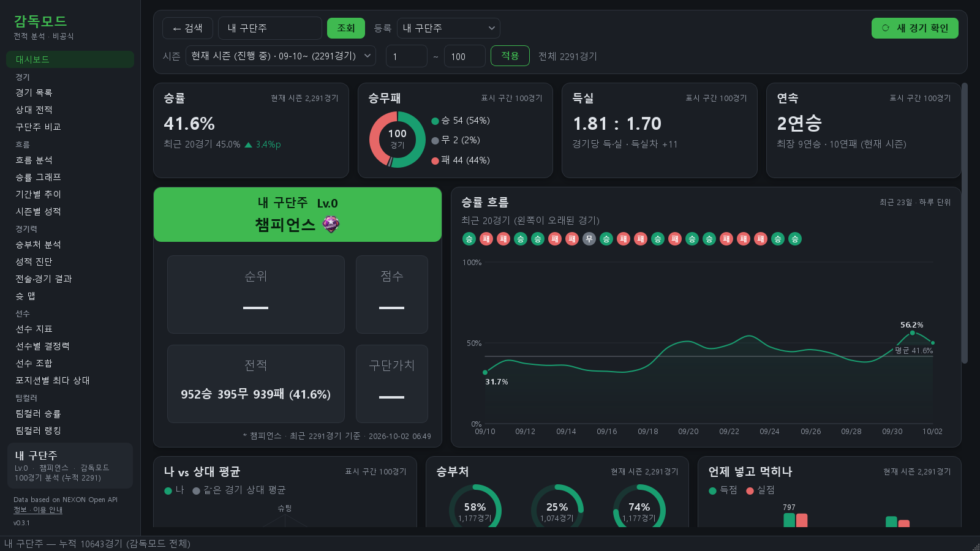This screenshot has width=980, height=551.
Task: Select 슛 맵 menu item
Action: tap(70, 296)
